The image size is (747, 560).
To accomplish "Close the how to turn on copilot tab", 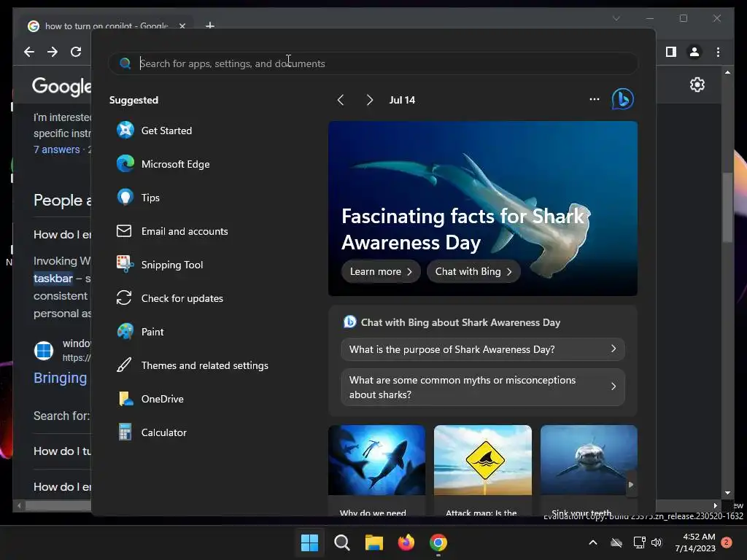I will (x=182, y=26).
